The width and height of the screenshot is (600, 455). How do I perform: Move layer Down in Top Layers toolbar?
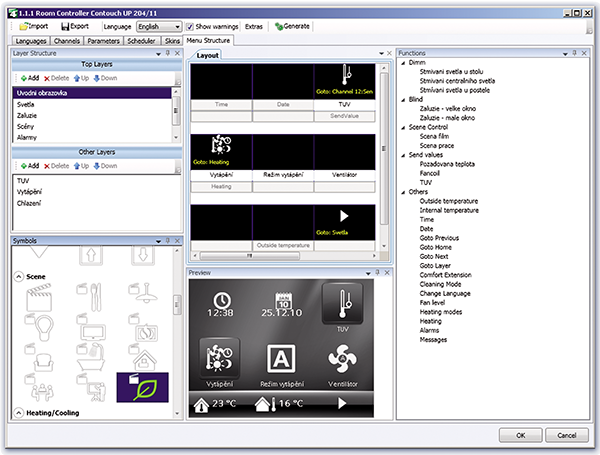105,78
